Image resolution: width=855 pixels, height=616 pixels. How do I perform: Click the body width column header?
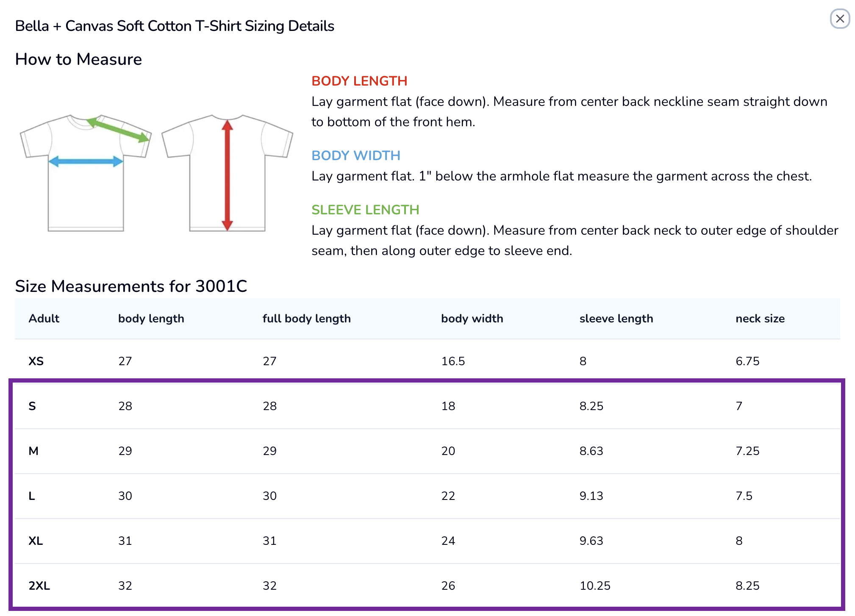point(472,319)
